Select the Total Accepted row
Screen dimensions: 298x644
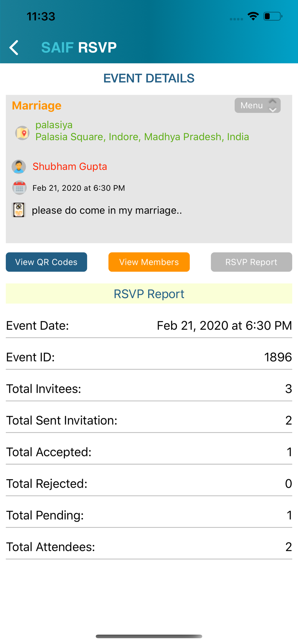point(149,452)
